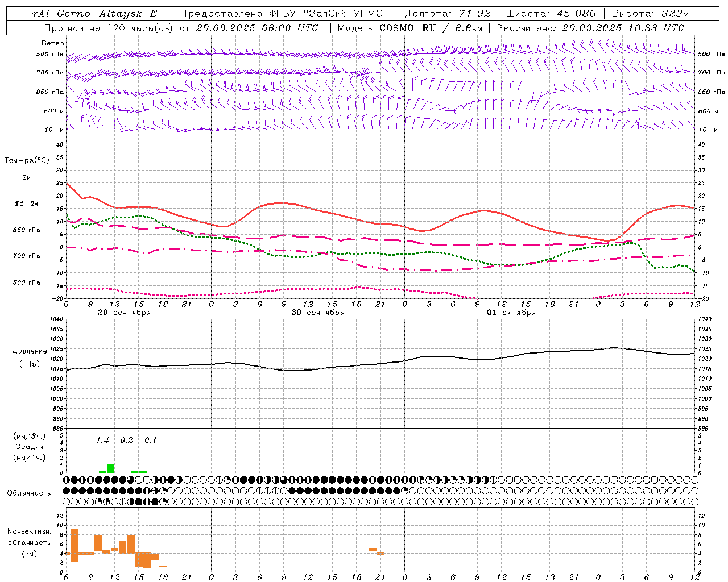Image resolution: width=728 pixels, height=582 pixels.
Task: Click the 700 гПа temperature legend entry
Action: coord(26,256)
